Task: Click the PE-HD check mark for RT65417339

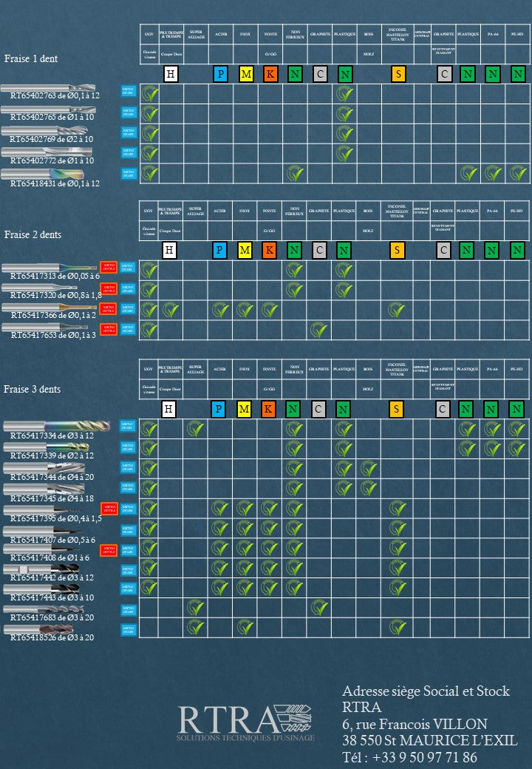Action: pyautogui.click(x=516, y=448)
